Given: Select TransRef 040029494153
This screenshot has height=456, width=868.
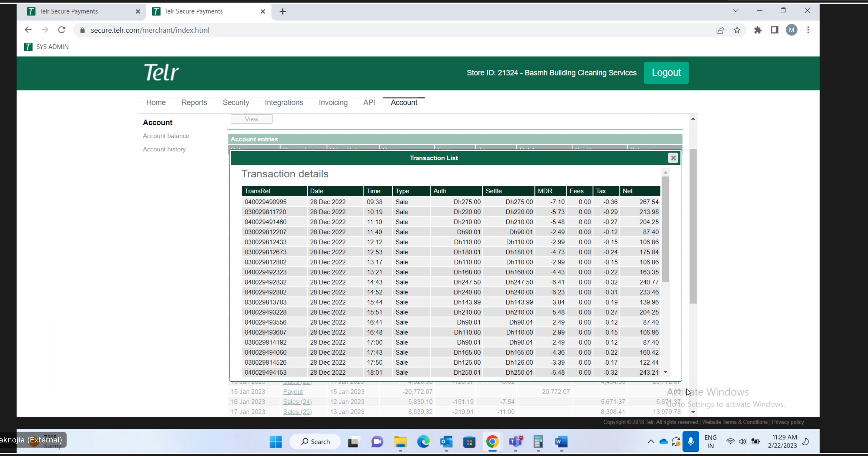Looking at the screenshot, I should pos(266,372).
